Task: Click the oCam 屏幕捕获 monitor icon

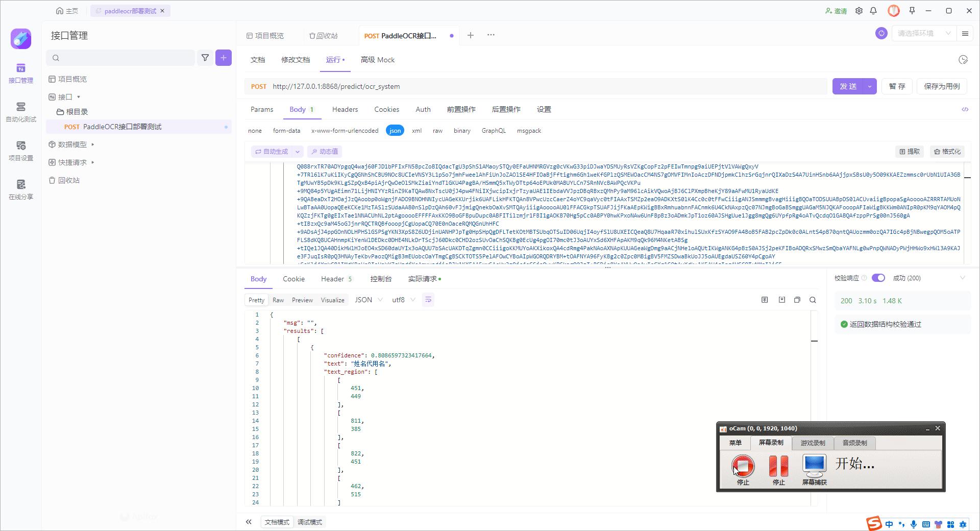Action: click(814, 465)
